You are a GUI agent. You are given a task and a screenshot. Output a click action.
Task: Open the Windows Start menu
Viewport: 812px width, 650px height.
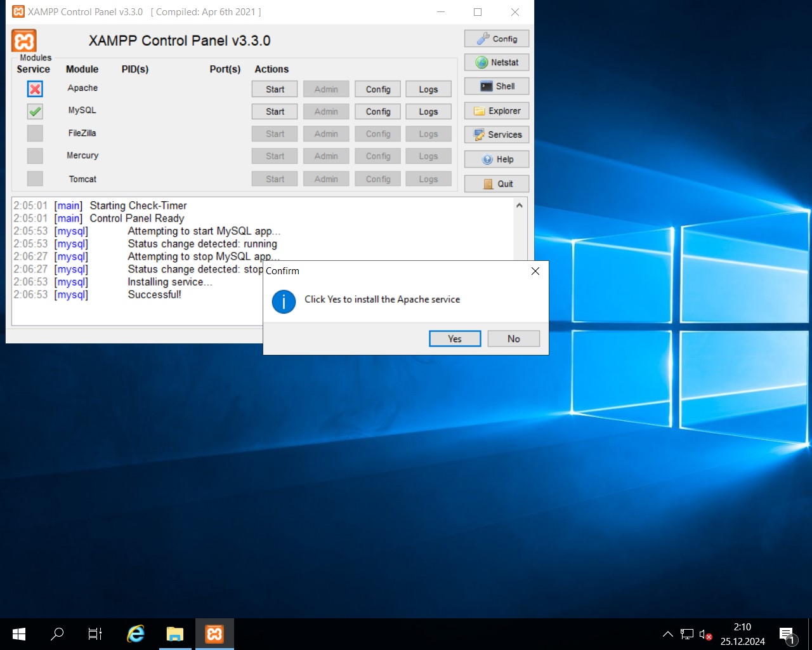tap(18, 633)
